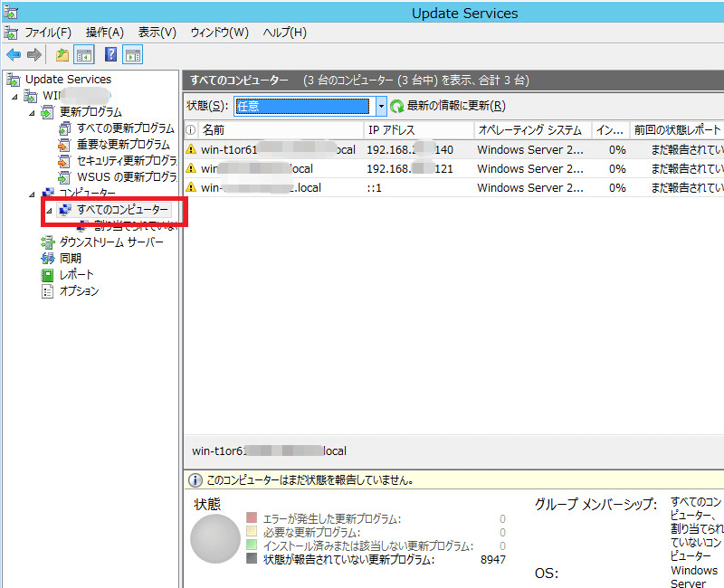Toggle the action pane toolbar icon
The image size is (724, 588).
coord(132,55)
